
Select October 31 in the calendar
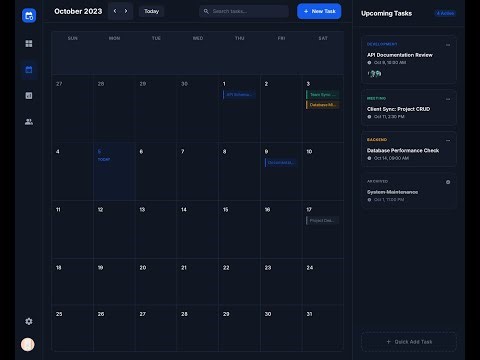323,328
